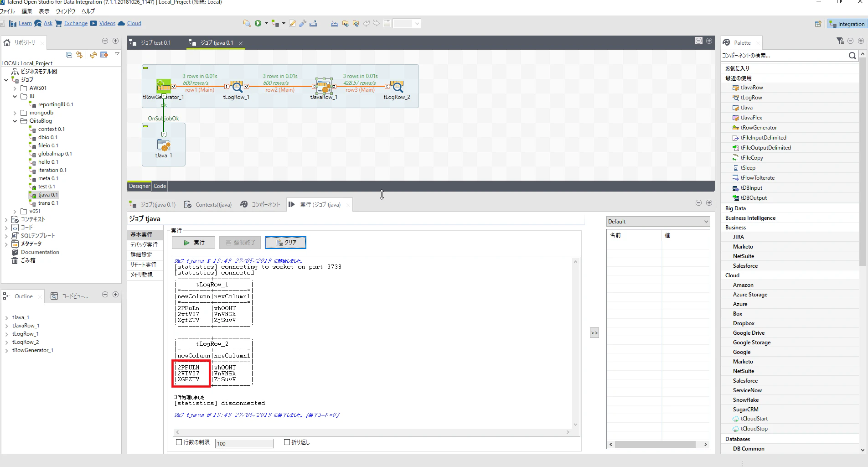Click the find-job magnifier folder icon in toolbar
The height and width of the screenshot is (467, 868).
(x=247, y=23)
